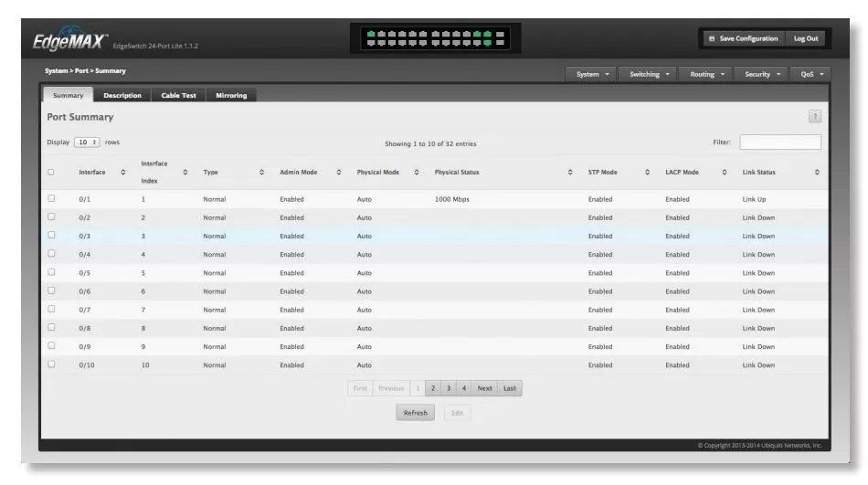
Task: Click the EdgeMAX logo
Action: (69, 38)
